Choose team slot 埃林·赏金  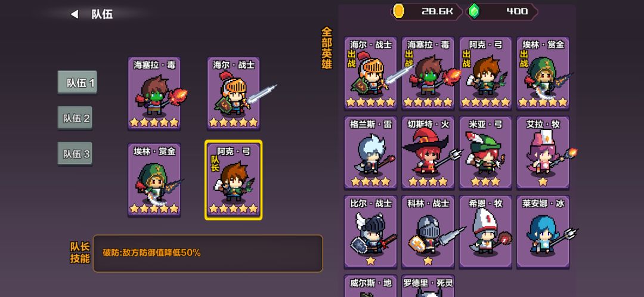(154, 180)
